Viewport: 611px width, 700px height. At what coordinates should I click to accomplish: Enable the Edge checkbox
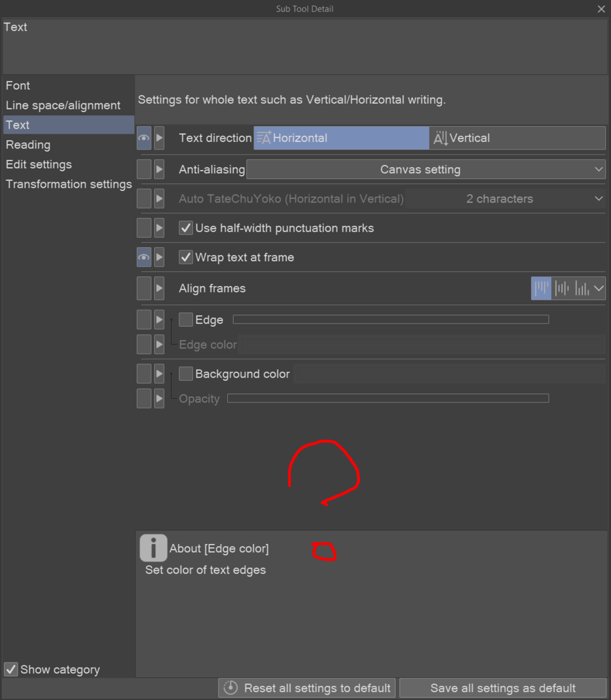point(186,320)
